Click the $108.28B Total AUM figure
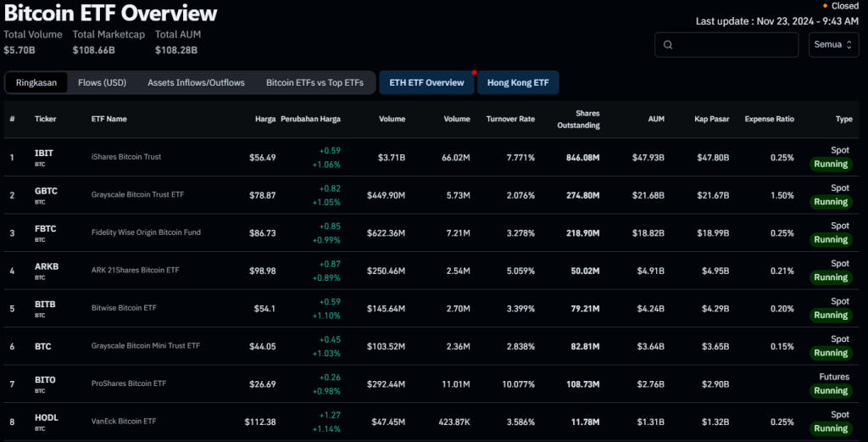The image size is (868, 442). point(176,50)
